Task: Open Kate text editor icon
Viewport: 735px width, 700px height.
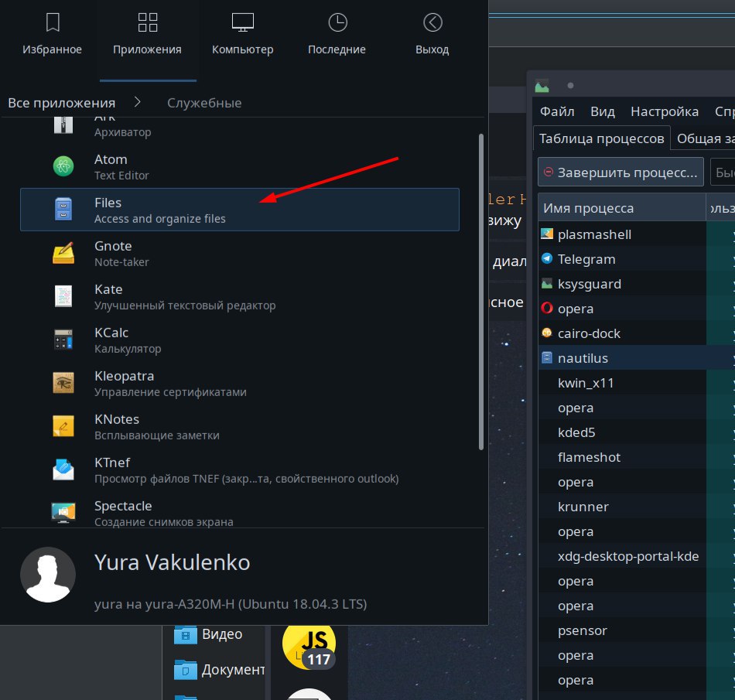Action: click(x=63, y=296)
